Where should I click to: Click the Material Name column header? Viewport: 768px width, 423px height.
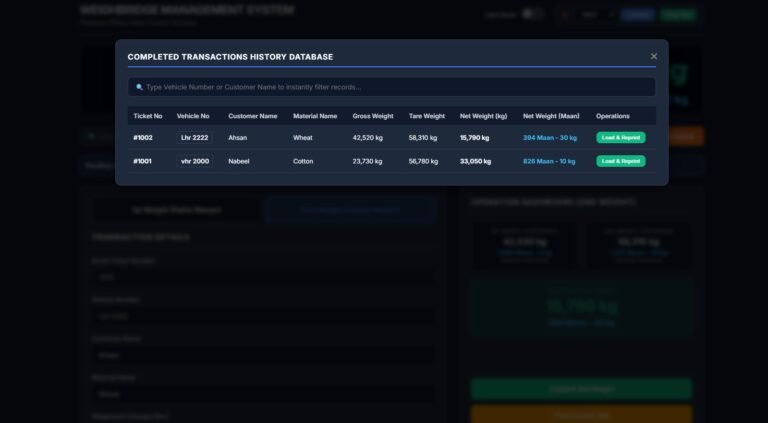click(315, 116)
